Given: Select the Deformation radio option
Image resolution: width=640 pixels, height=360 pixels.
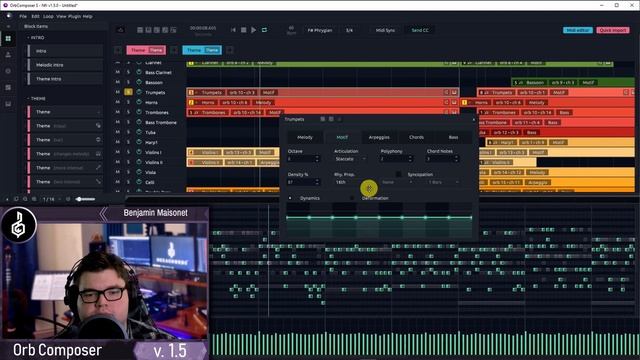Looking at the screenshot, I should pos(353,198).
